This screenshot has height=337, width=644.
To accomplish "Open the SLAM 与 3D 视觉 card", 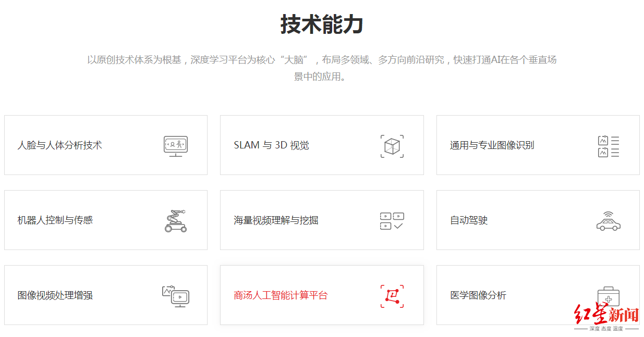I will 270,145.
